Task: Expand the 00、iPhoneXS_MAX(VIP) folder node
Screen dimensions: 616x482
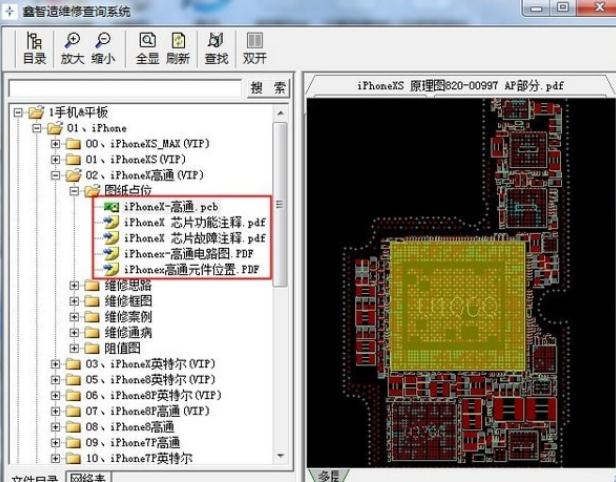Action: pyautogui.click(x=57, y=144)
